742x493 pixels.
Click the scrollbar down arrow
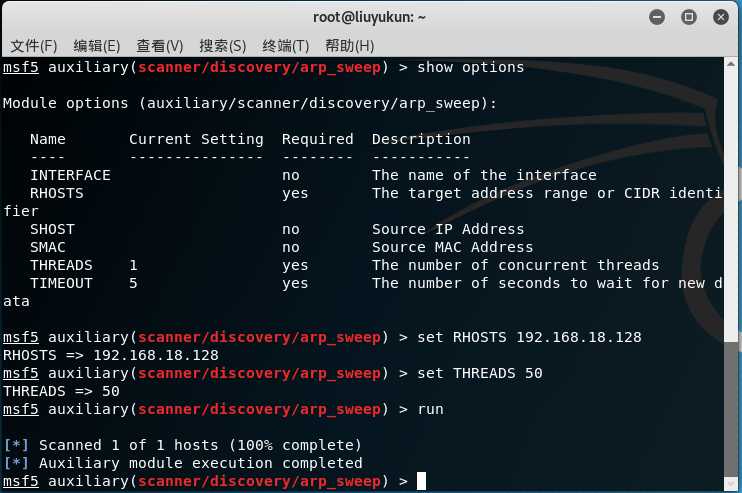coord(731,484)
